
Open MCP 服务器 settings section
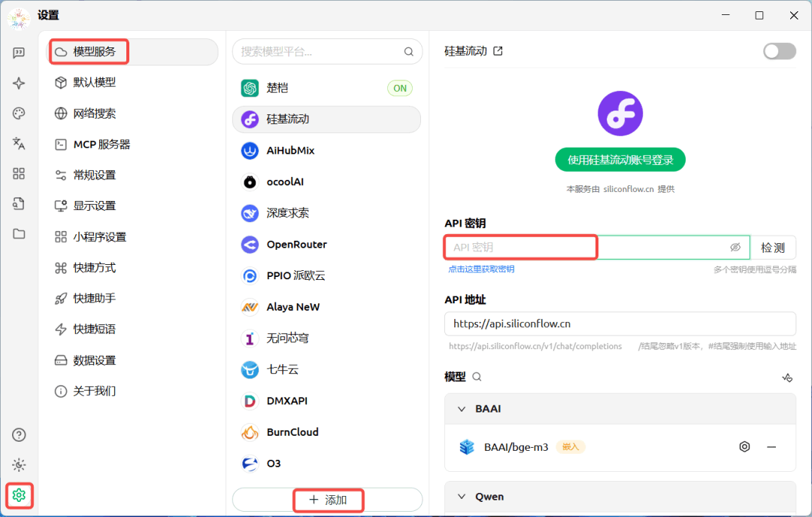(x=132, y=144)
